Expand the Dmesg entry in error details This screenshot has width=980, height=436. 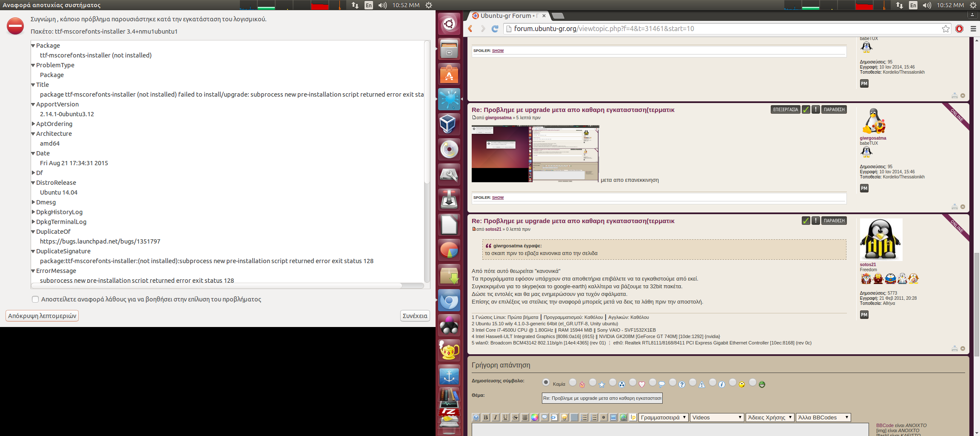[x=33, y=202]
